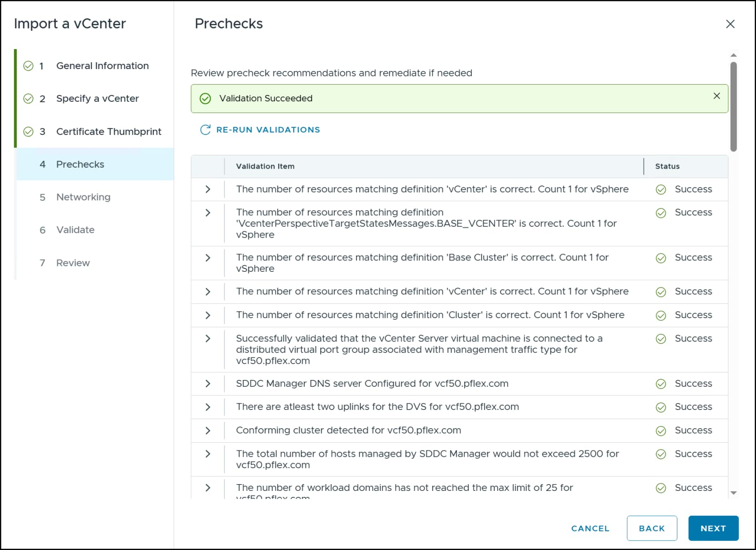
Task: Go back with the BACK button
Action: [652, 529]
